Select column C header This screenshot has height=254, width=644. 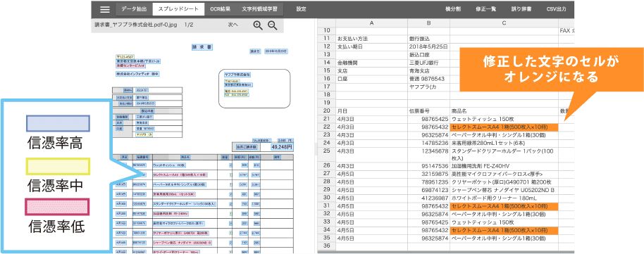pyautogui.click(x=504, y=23)
